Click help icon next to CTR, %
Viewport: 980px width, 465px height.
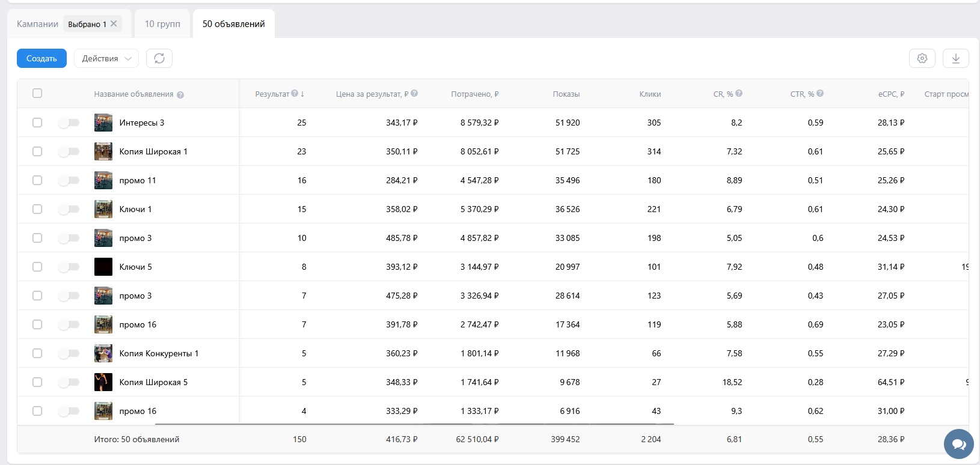pos(820,94)
